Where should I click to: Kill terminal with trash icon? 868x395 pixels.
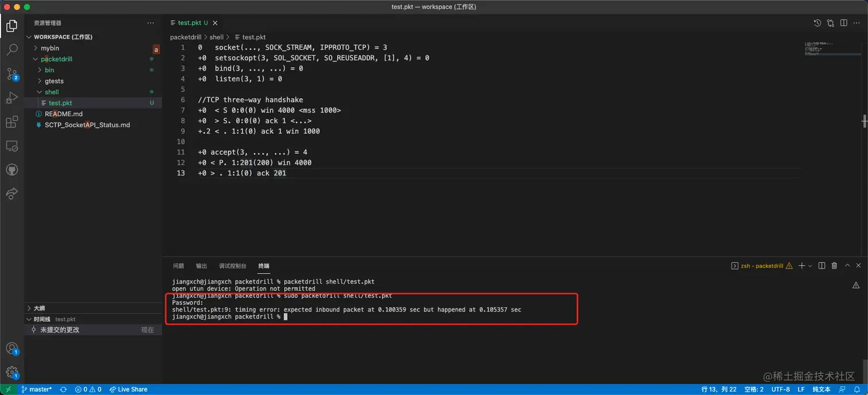tap(834, 266)
